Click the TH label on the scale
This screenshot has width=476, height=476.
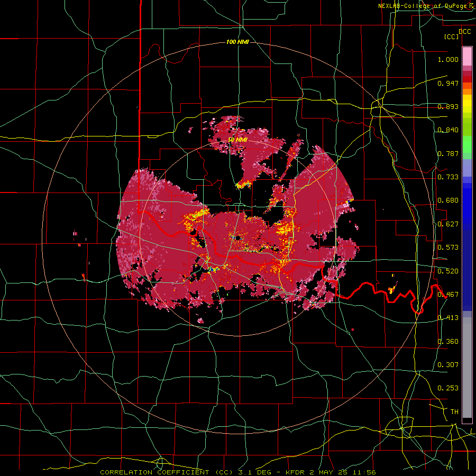454,412
